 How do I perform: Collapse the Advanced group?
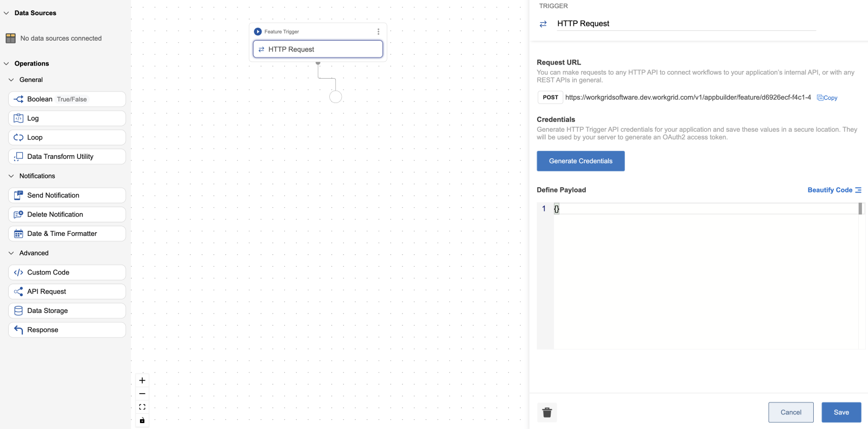(x=11, y=253)
